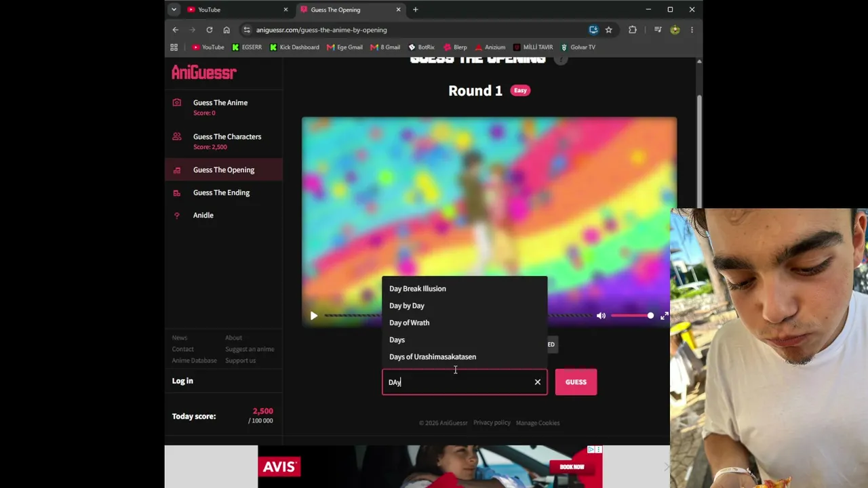Open a new browser tab
The image size is (868, 488).
[x=415, y=9]
